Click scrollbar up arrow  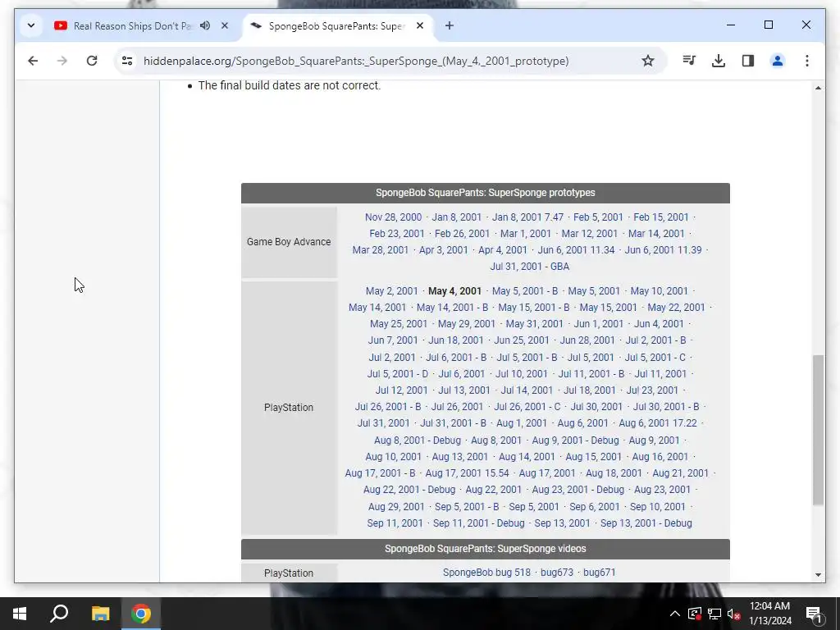pos(818,87)
